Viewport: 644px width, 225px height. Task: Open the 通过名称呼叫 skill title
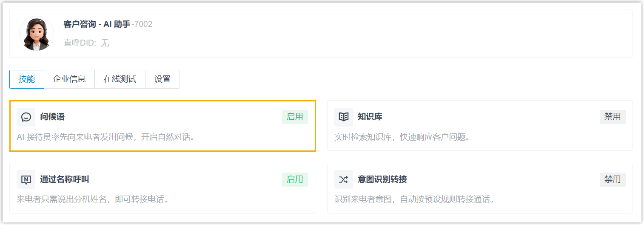tap(65, 179)
